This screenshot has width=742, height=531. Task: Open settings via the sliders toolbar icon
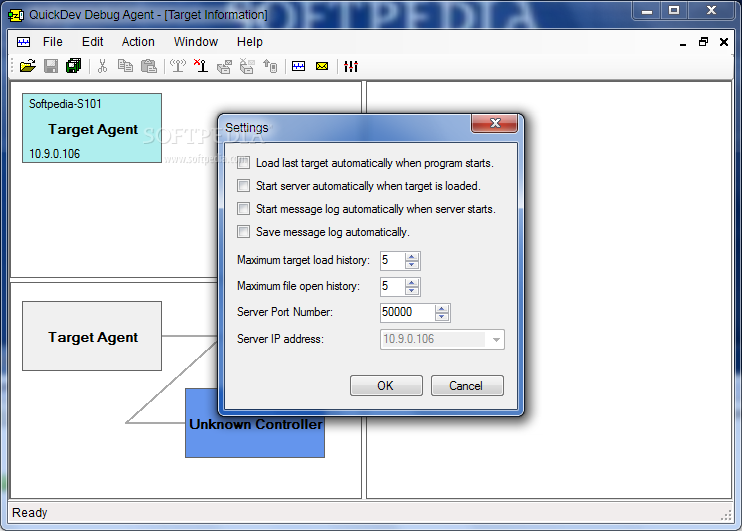(351, 66)
